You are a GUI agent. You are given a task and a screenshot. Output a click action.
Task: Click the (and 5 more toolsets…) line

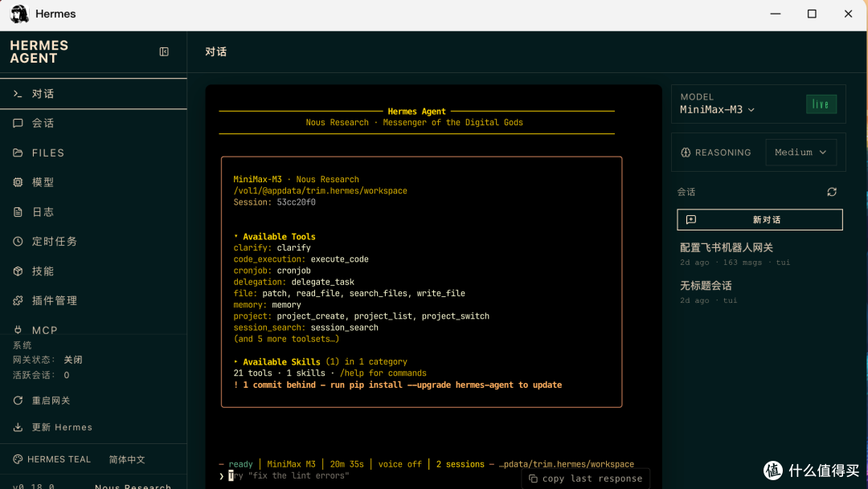click(286, 339)
